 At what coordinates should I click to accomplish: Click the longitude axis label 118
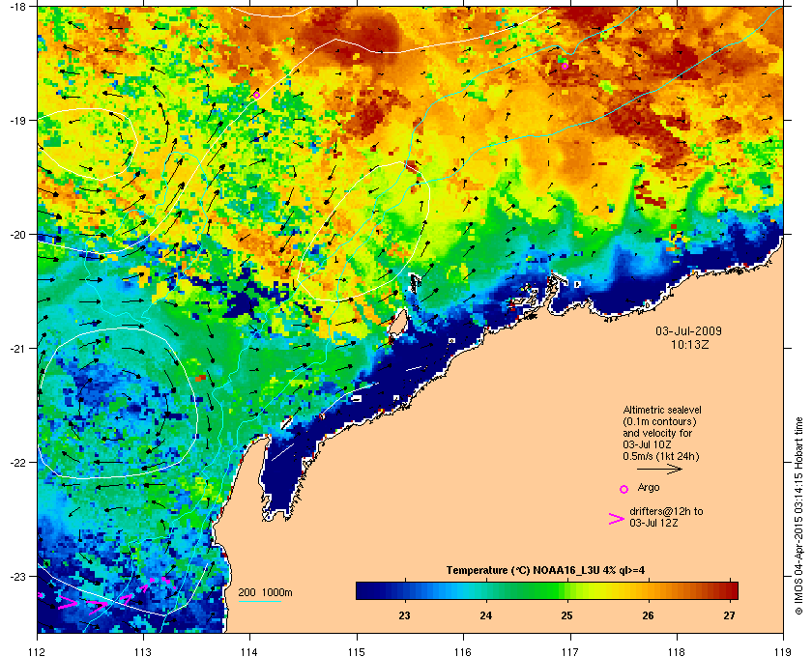click(x=677, y=651)
